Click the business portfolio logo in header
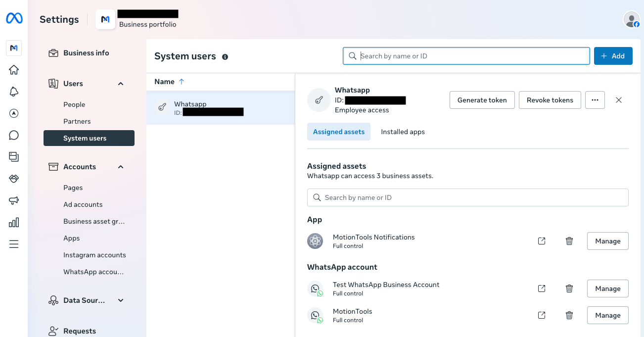This screenshot has width=644, height=337. coord(105,19)
